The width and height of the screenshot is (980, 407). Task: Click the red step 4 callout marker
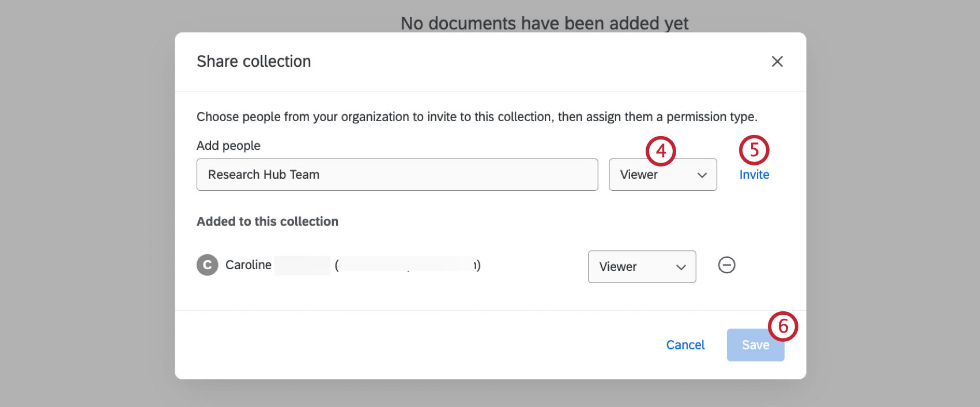[661, 151]
